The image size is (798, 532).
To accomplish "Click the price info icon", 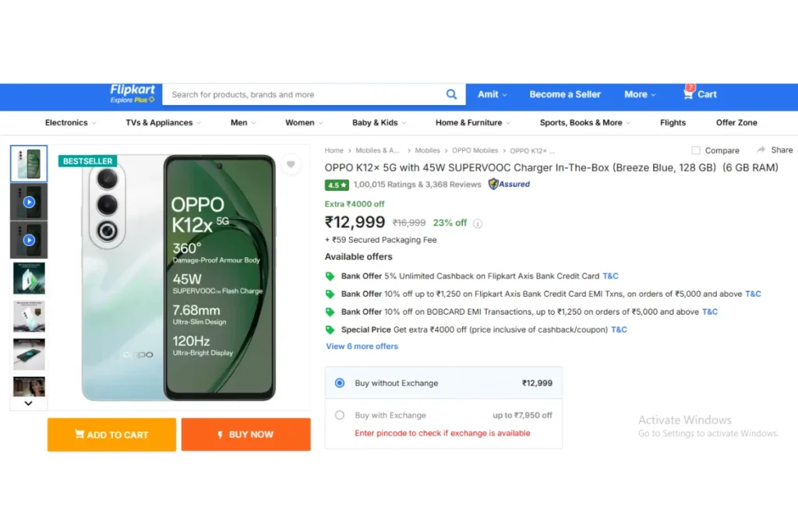I will pos(478,224).
